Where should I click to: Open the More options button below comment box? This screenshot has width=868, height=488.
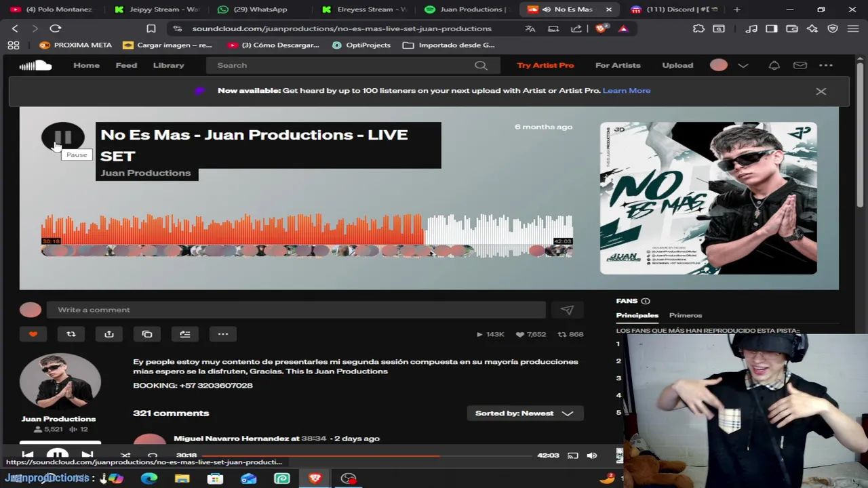click(x=223, y=333)
